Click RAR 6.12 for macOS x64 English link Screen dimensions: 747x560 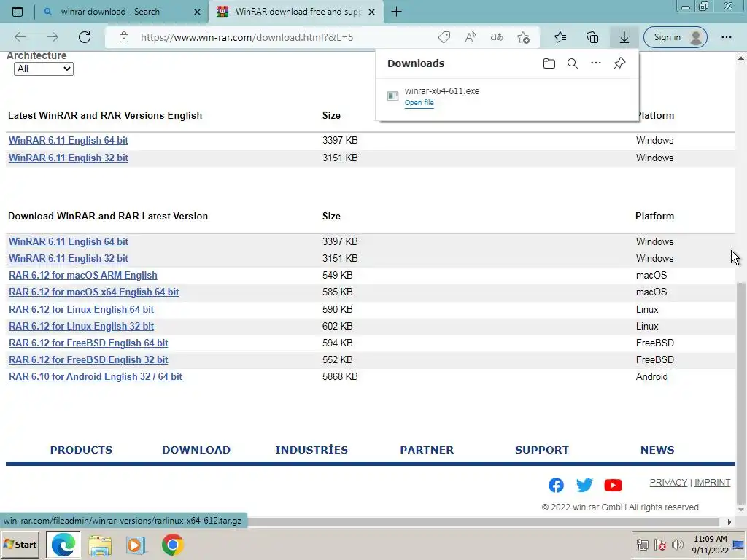pos(94,292)
